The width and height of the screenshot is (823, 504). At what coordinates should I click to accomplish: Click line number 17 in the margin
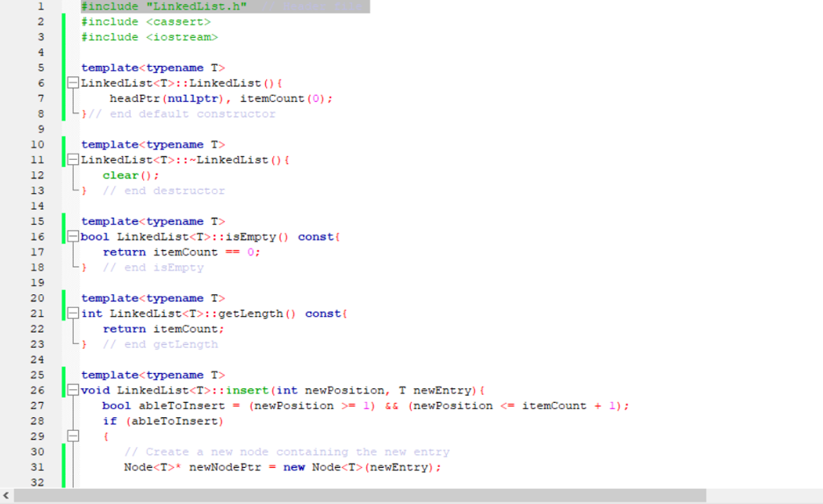coord(37,252)
